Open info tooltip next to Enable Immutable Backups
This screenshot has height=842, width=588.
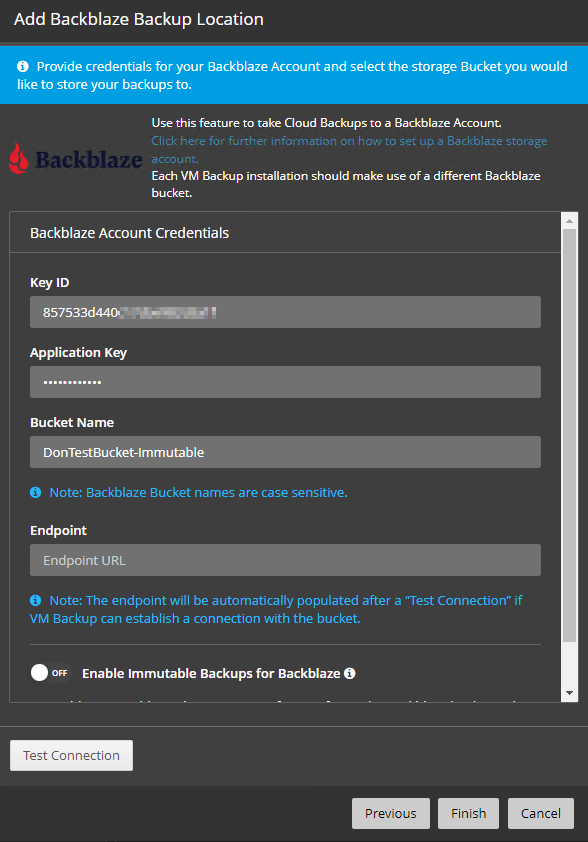[x=350, y=673]
